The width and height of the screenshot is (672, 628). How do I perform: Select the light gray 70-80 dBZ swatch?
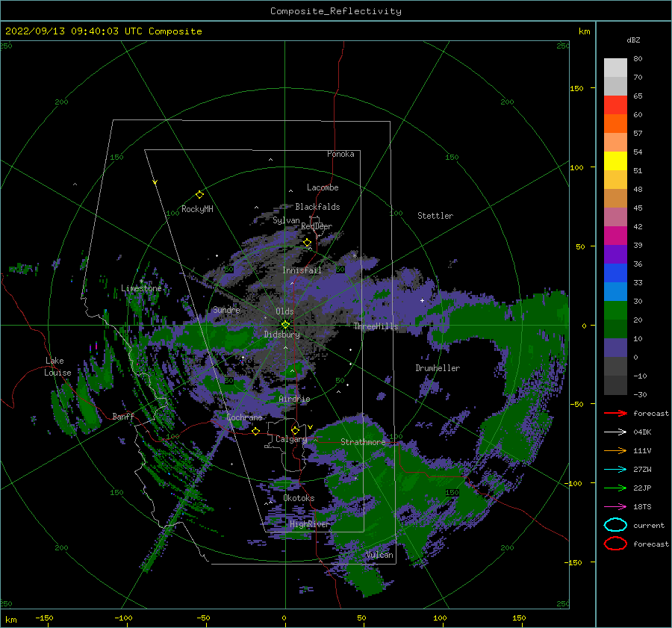[615, 67]
